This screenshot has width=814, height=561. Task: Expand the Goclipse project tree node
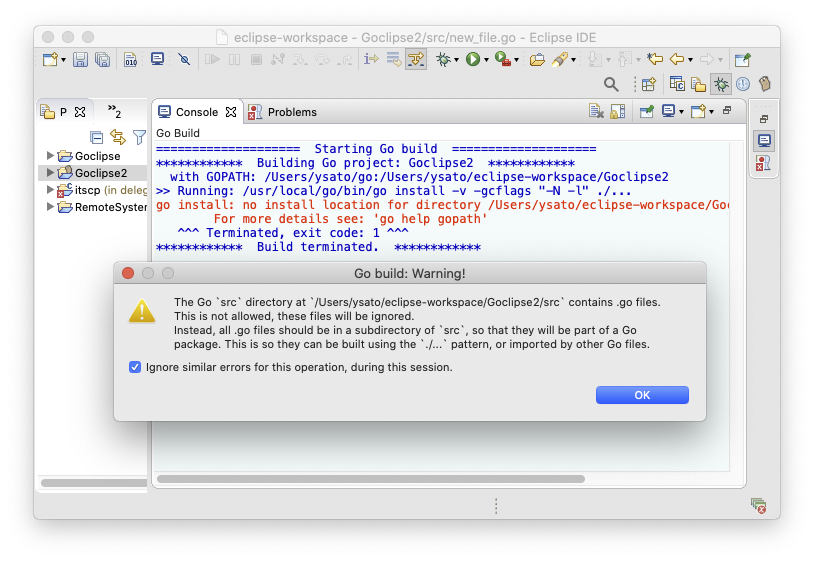[51, 156]
